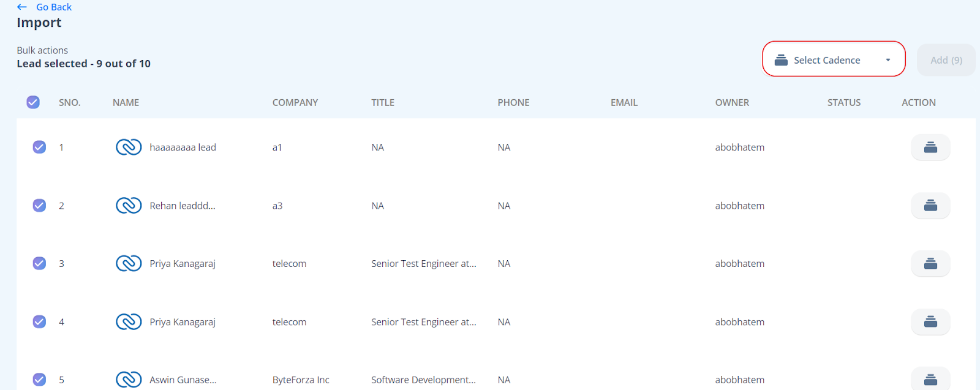Click the integration icon beside Rehan lead

(129, 206)
